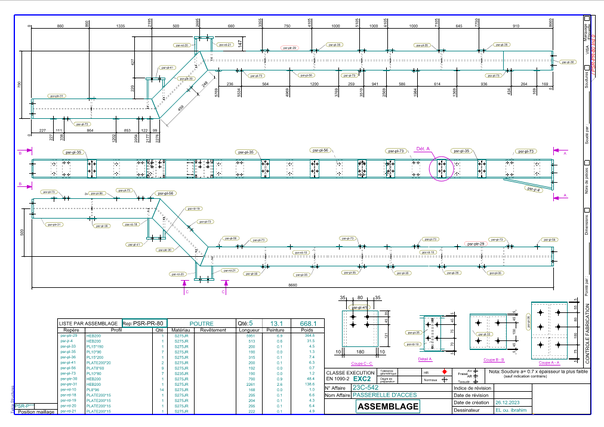Click the cross symbol beside 'Nouveaux'

click(445, 380)
